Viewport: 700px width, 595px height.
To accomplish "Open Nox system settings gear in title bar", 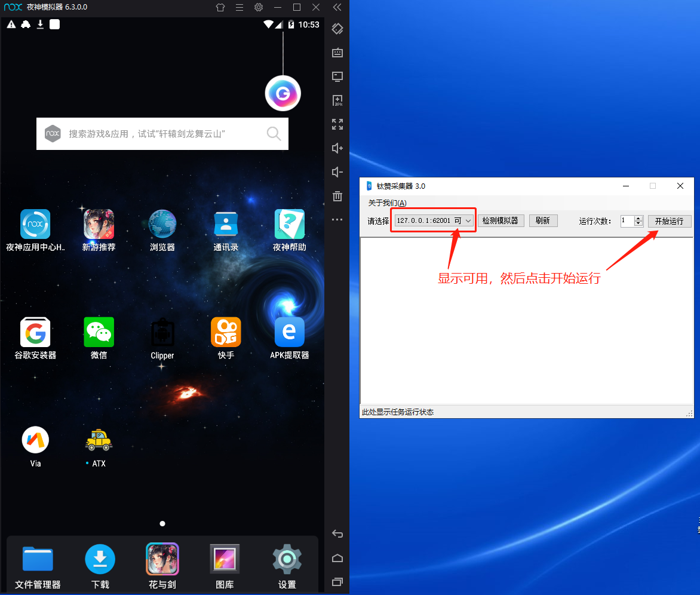I will pyautogui.click(x=259, y=7).
